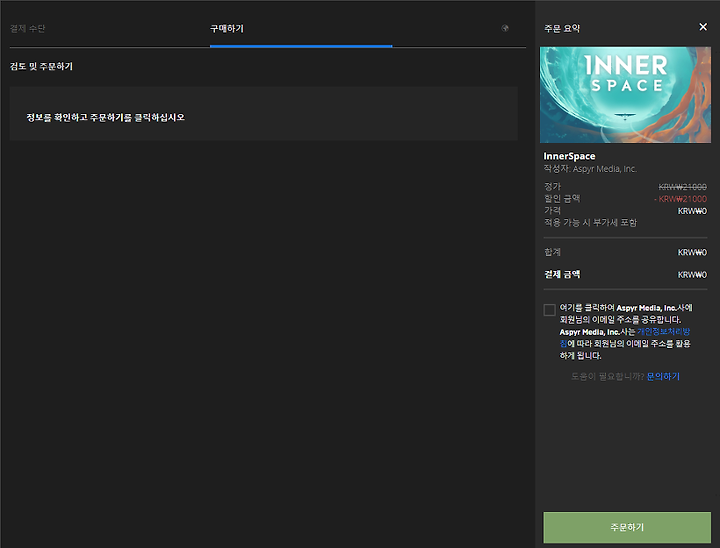This screenshot has height=548, width=720.
Task: Click the InnerSpace product title
Action: [569, 156]
